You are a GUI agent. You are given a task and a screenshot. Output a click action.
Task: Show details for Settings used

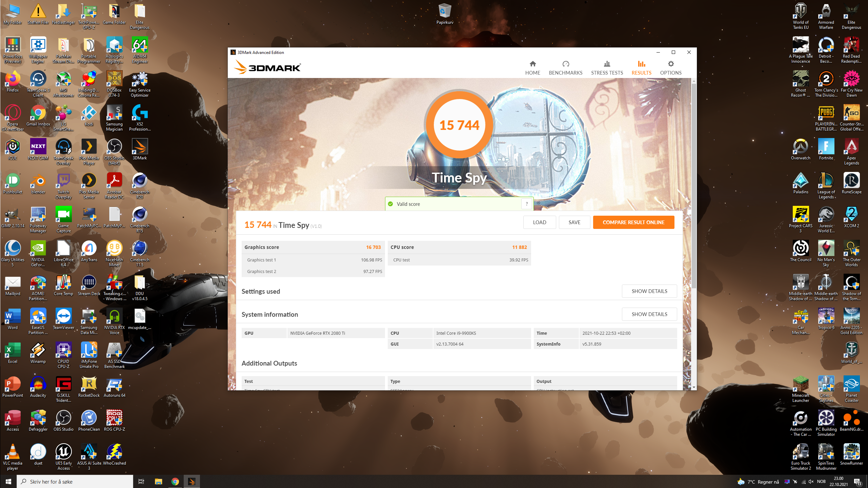pyautogui.click(x=649, y=291)
